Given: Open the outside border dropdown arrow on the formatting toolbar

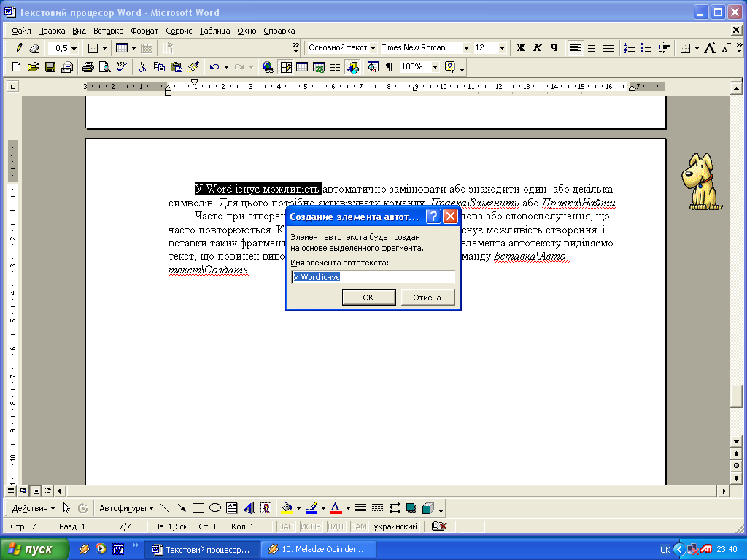Looking at the screenshot, I should coord(697,48).
